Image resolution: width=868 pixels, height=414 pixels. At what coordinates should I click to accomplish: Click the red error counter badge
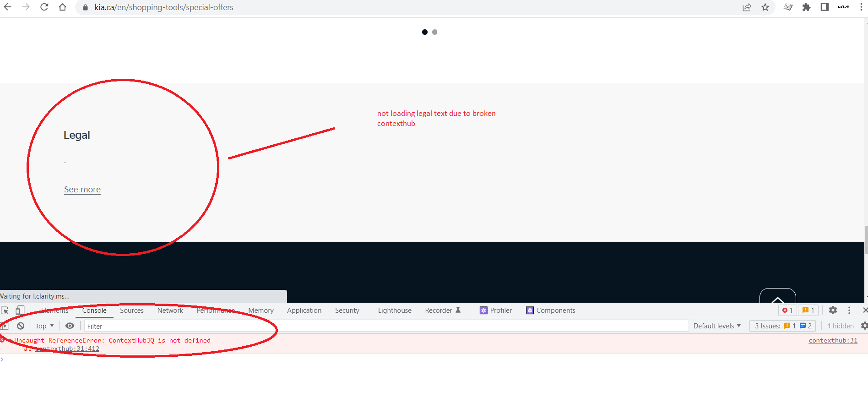pyautogui.click(x=787, y=310)
